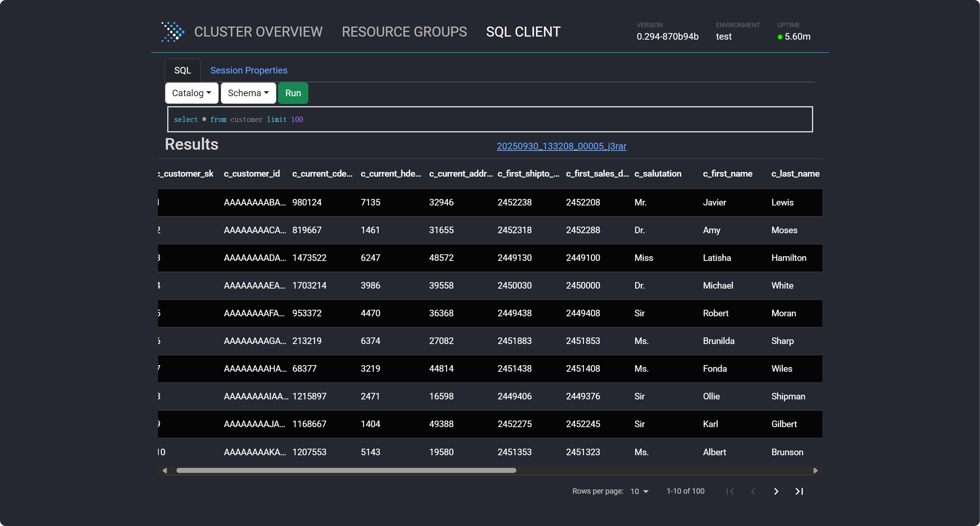
Task: Open the Cluster Overview page
Action: click(258, 32)
